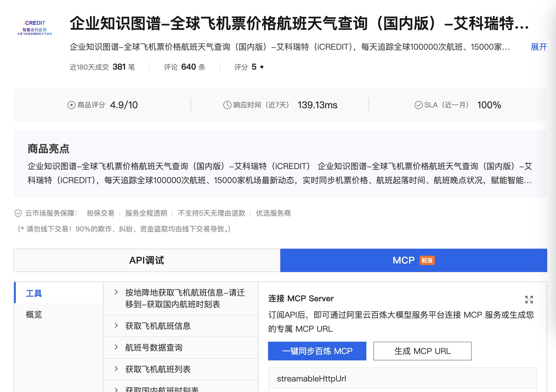Click the NEW badge on MCP tab

coord(427,260)
